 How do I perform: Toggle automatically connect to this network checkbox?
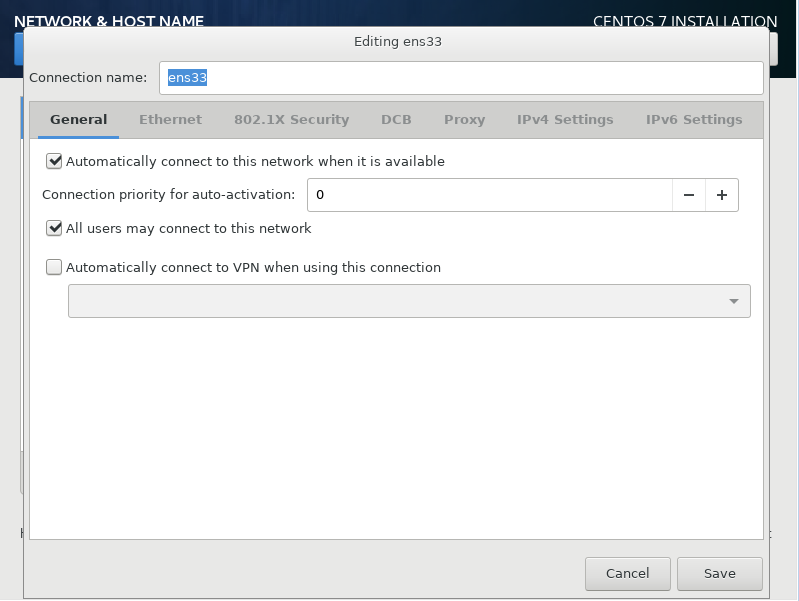tap(54, 161)
